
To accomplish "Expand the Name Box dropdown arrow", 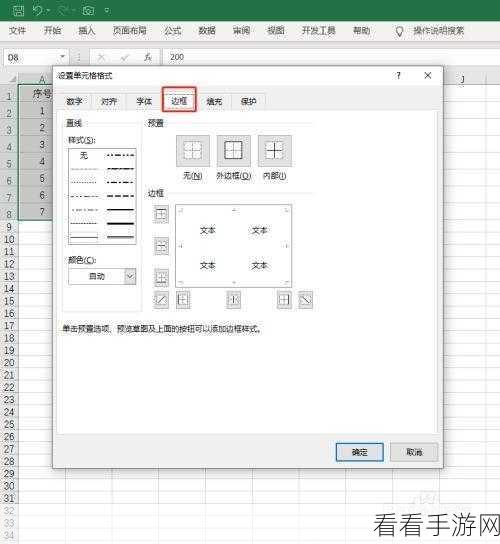I will pyautogui.click(x=63, y=57).
